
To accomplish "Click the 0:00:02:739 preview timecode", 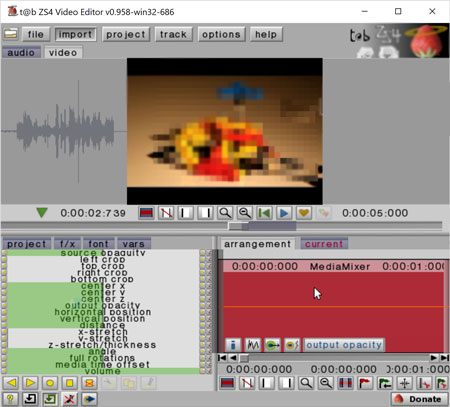I will click(x=93, y=213).
